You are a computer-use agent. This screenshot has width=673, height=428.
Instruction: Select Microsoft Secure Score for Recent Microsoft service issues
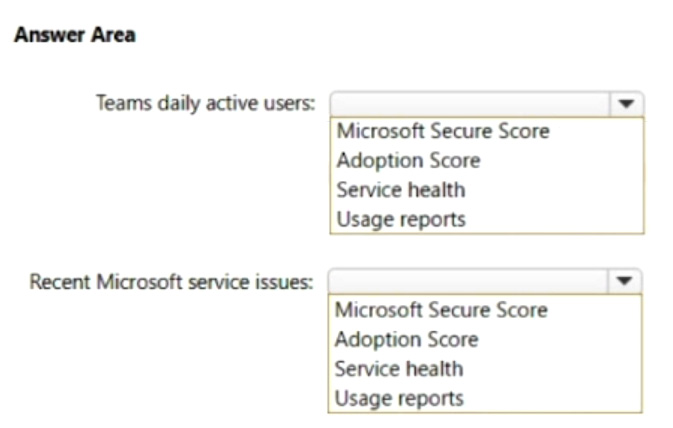point(440,310)
